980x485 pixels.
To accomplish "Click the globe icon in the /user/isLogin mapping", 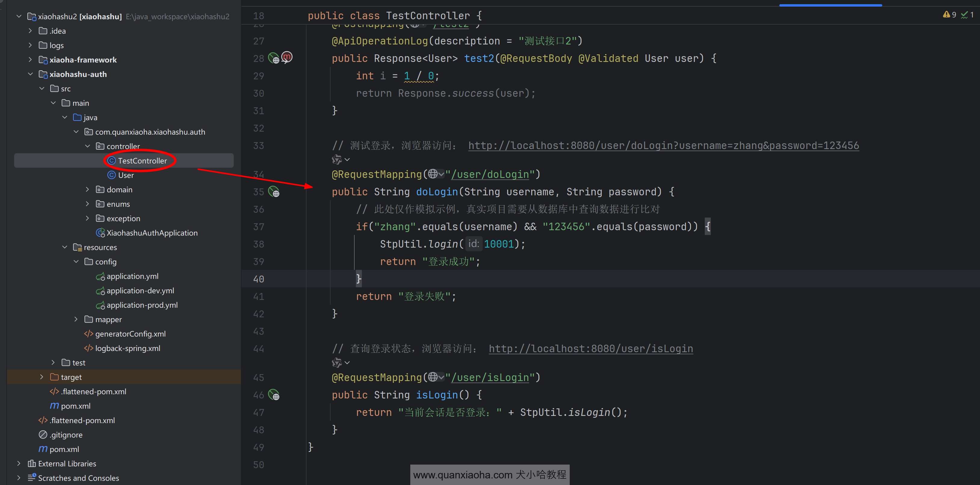I will (433, 377).
